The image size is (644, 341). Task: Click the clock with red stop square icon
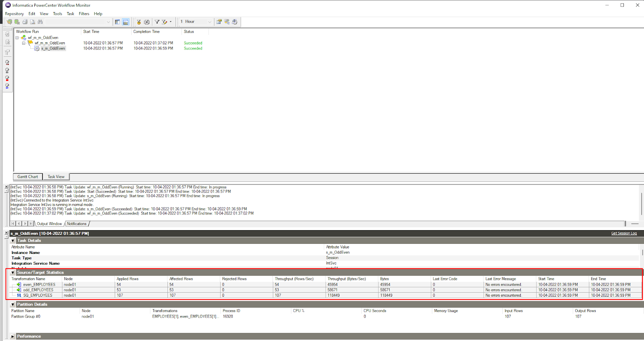click(x=7, y=78)
